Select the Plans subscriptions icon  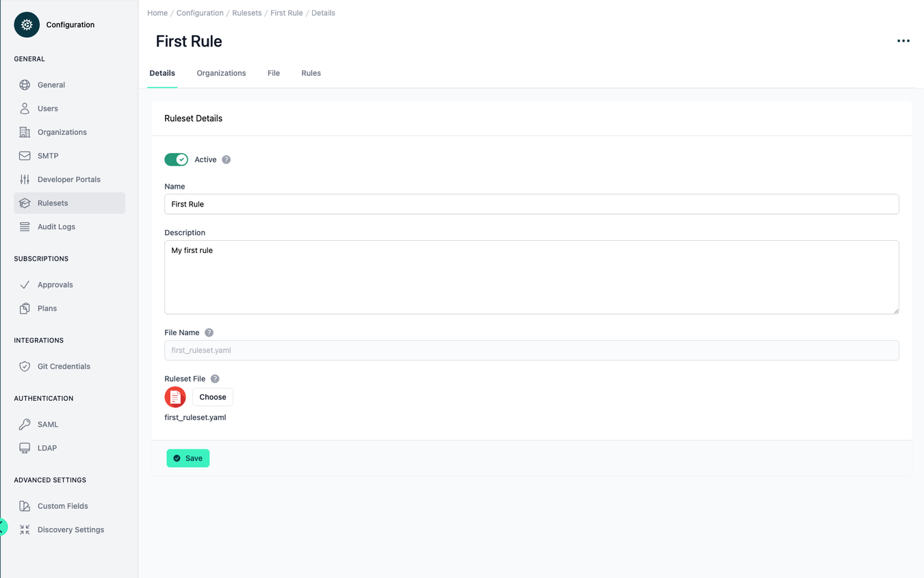[23, 308]
